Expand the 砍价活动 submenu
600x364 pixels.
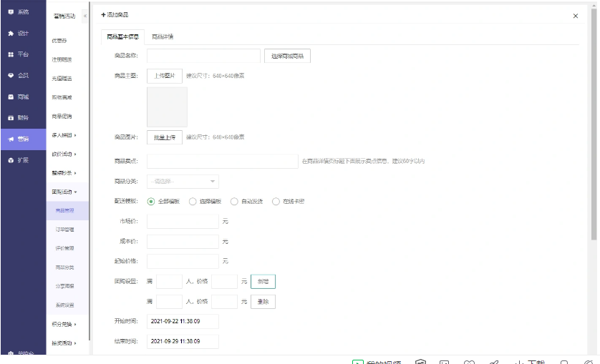(x=64, y=154)
